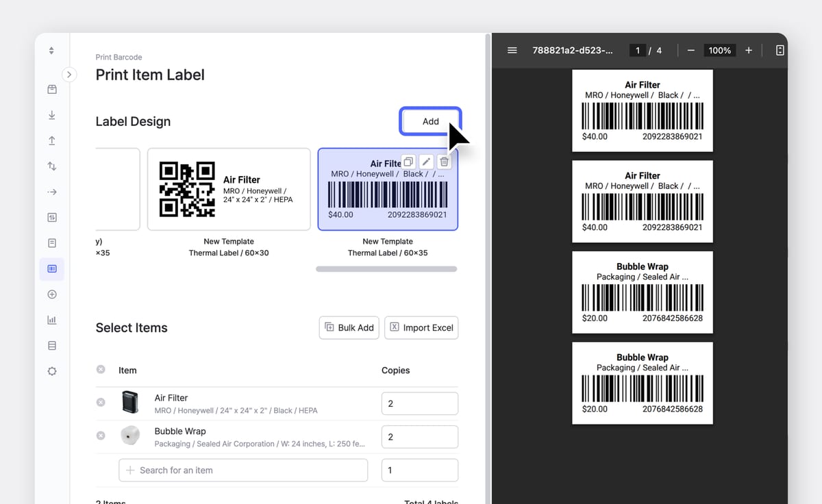Click the Bulk Add button
Screen dimensions: 822x504
click(x=349, y=327)
